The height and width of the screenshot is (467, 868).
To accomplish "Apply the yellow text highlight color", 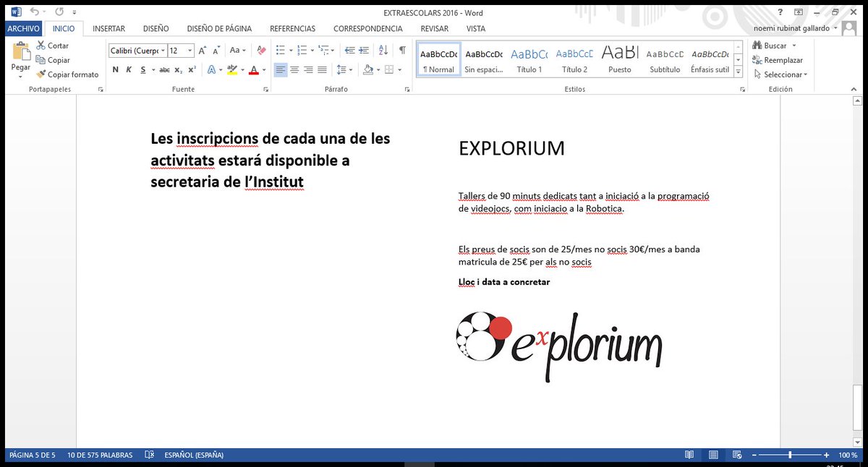I will point(231,69).
